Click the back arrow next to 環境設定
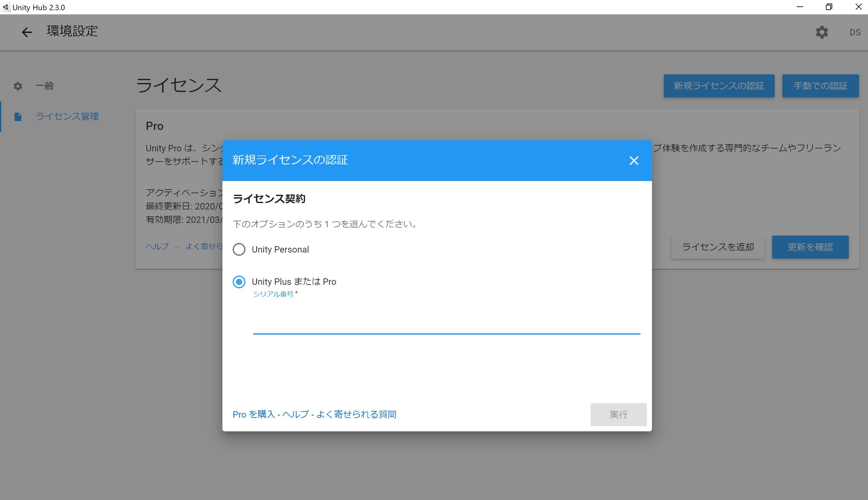This screenshot has height=500, width=868. (27, 32)
